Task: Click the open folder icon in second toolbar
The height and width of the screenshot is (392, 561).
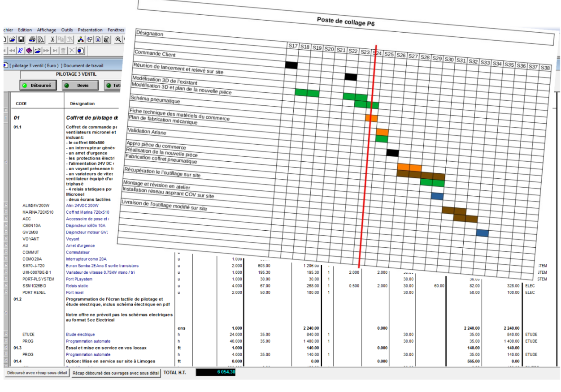Action: tap(38, 51)
